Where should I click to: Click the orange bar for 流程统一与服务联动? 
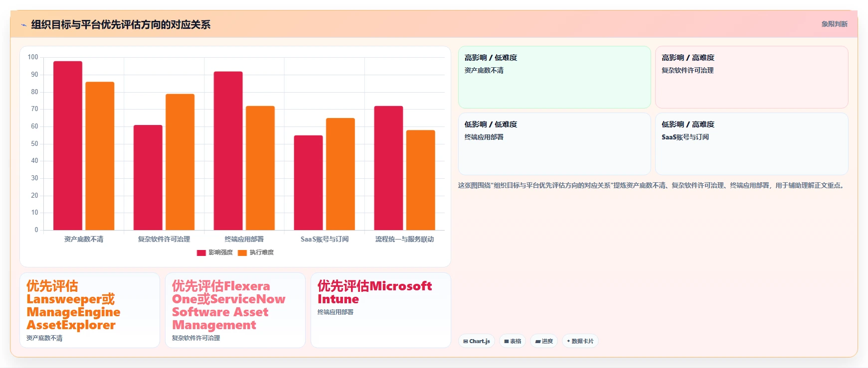click(421, 180)
